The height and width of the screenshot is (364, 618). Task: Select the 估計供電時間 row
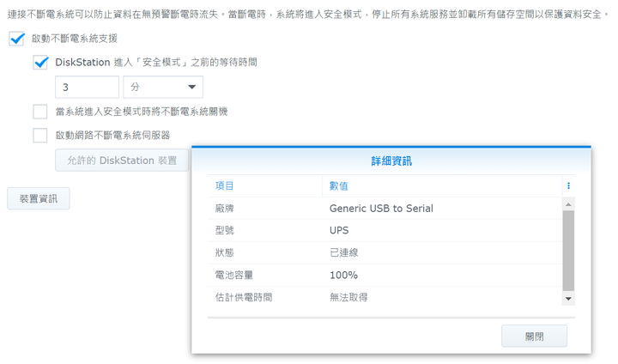click(x=385, y=297)
